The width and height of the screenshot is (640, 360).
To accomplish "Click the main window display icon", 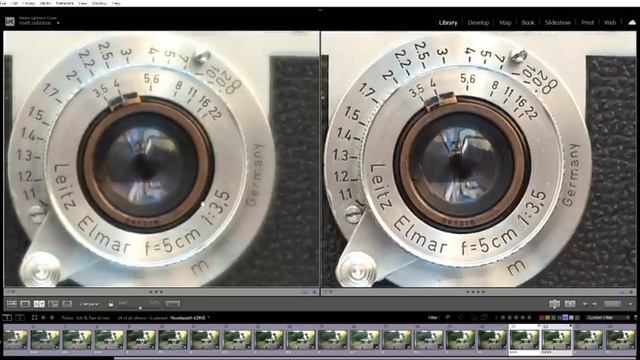I will pyautogui.click(x=7, y=318).
